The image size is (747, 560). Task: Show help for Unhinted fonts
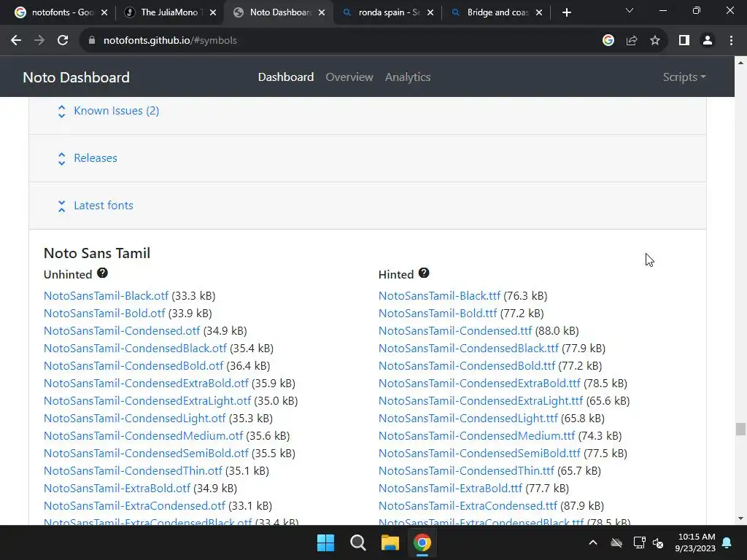102,273
